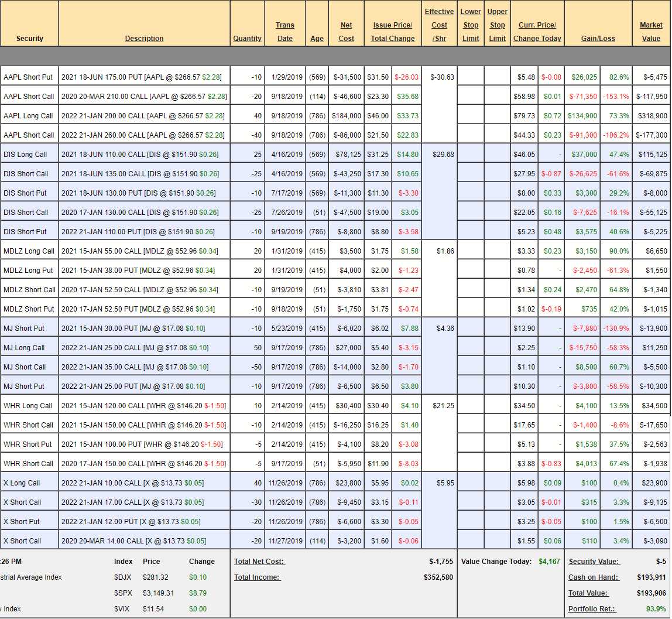Click the $VIX index symbol

(122, 609)
